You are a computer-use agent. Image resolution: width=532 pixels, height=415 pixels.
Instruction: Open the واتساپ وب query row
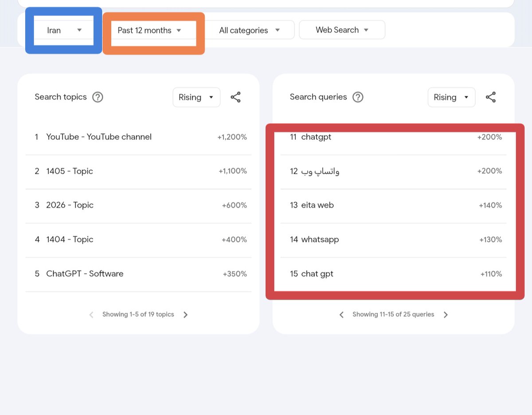393,171
